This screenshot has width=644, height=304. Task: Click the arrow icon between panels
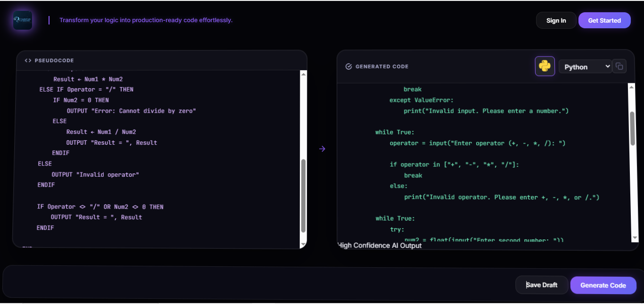click(x=322, y=149)
